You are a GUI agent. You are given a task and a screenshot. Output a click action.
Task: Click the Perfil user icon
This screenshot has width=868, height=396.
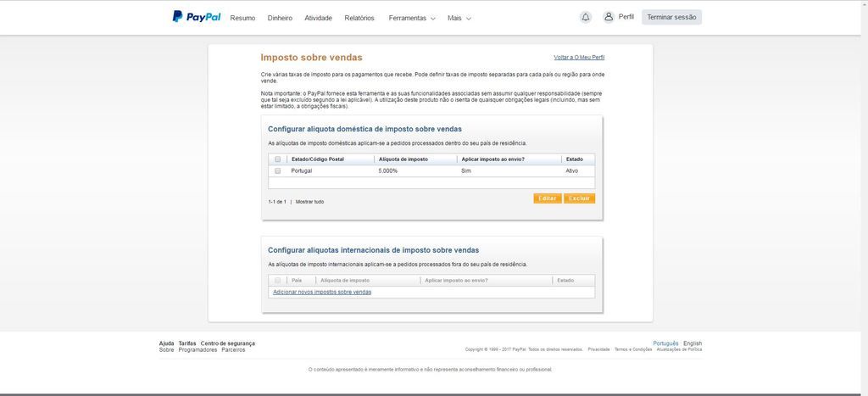click(609, 17)
